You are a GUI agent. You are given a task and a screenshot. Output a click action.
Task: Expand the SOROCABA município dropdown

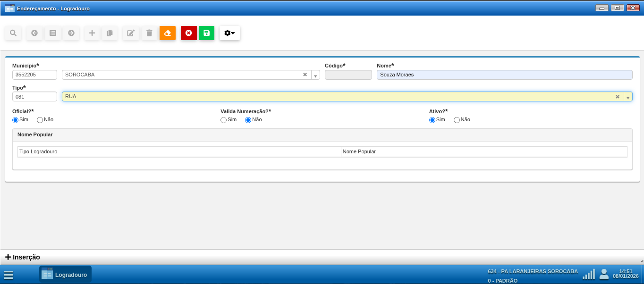[x=315, y=75]
